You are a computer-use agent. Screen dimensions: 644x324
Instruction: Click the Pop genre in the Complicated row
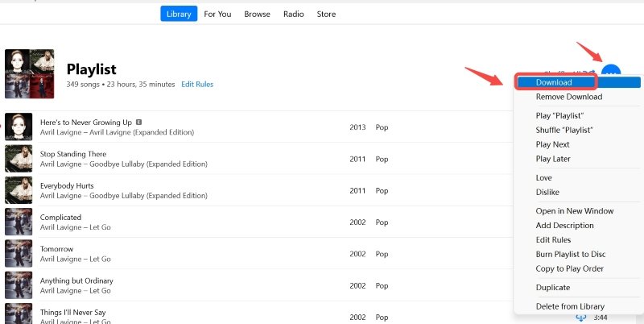382,222
